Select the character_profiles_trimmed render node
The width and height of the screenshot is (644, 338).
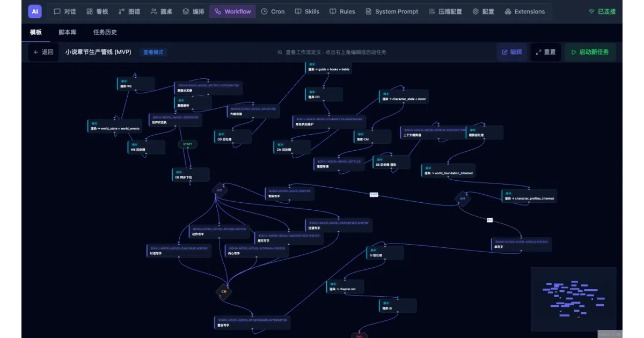(529, 196)
